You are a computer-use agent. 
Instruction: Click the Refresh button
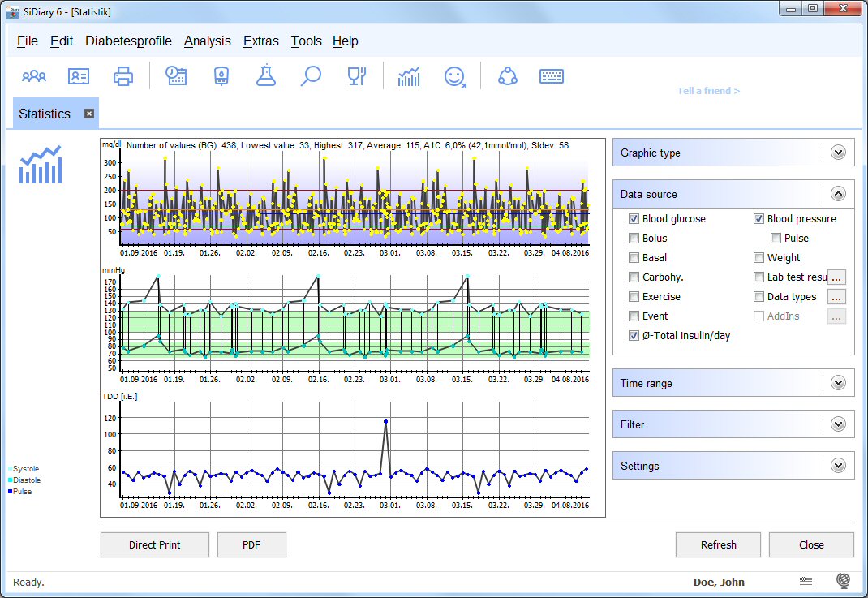(x=718, y=545)
